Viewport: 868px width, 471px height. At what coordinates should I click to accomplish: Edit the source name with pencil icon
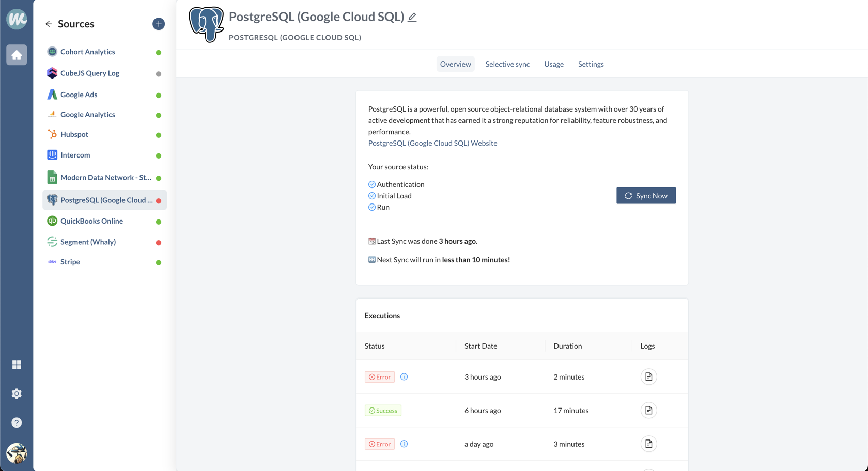pos(412,17)
